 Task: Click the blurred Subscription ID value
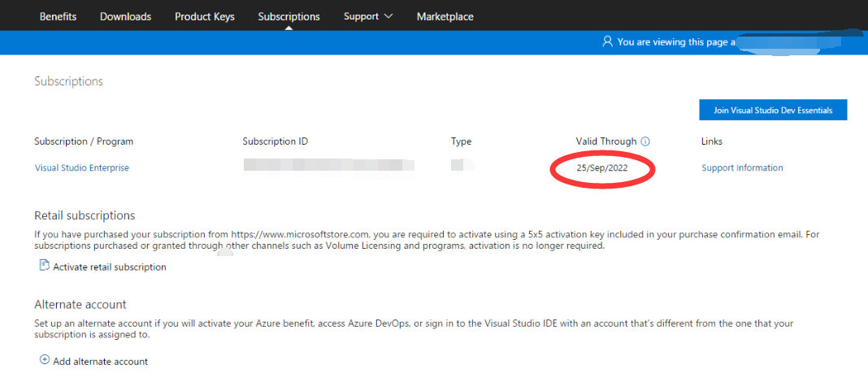click(x=329, y=164)
